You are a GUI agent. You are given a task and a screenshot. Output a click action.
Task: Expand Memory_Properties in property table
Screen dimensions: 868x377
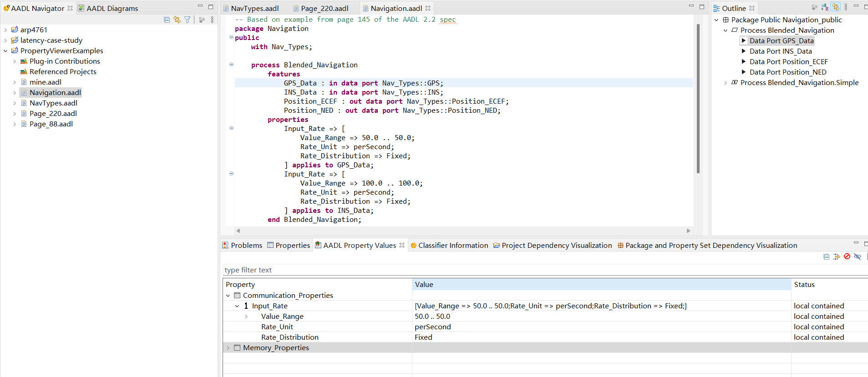point(228,348)
